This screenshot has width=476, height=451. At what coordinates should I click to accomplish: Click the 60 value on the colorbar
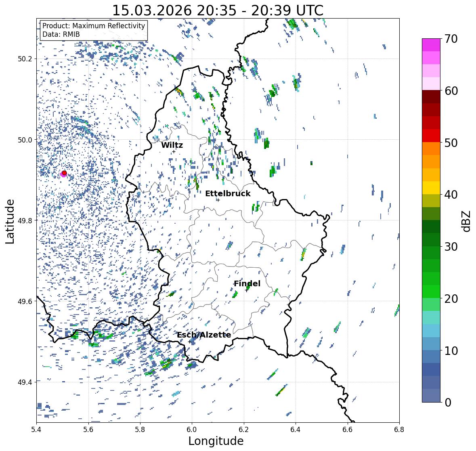[x=451, y=91]
